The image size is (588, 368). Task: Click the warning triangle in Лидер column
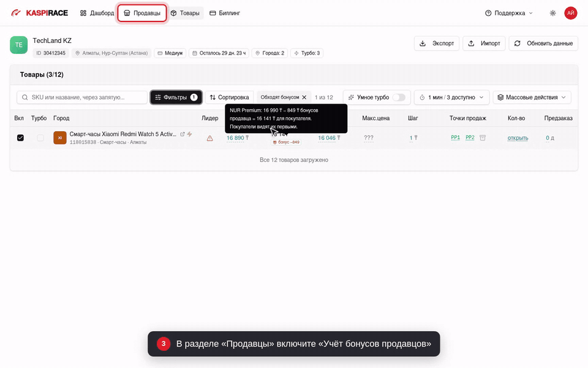click(x=209, y=138)
